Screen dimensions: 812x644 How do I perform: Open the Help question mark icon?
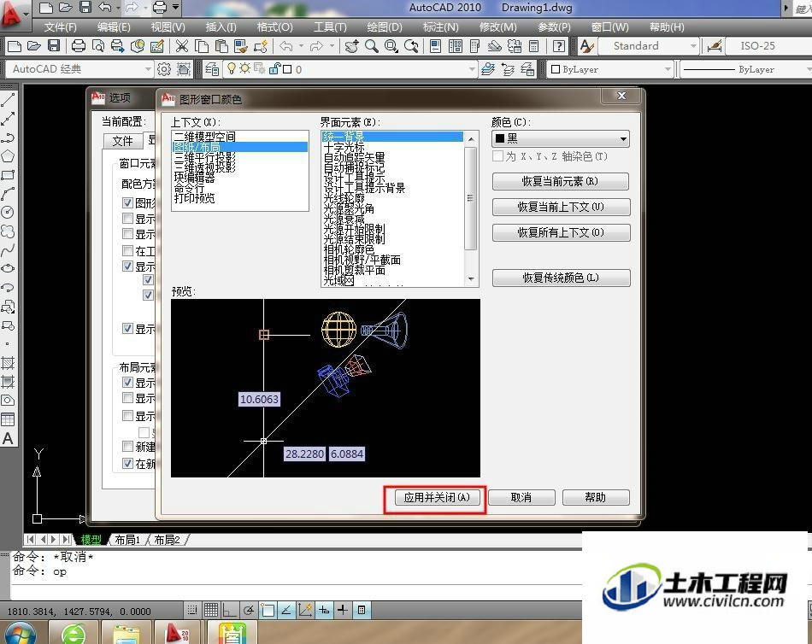(x=559, y=46)
